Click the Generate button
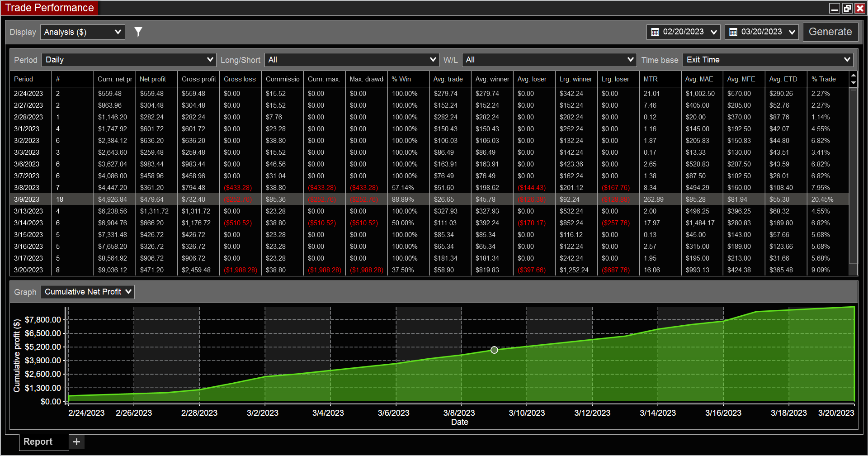This screenshot has width=868, height=456. click(830, 32)
